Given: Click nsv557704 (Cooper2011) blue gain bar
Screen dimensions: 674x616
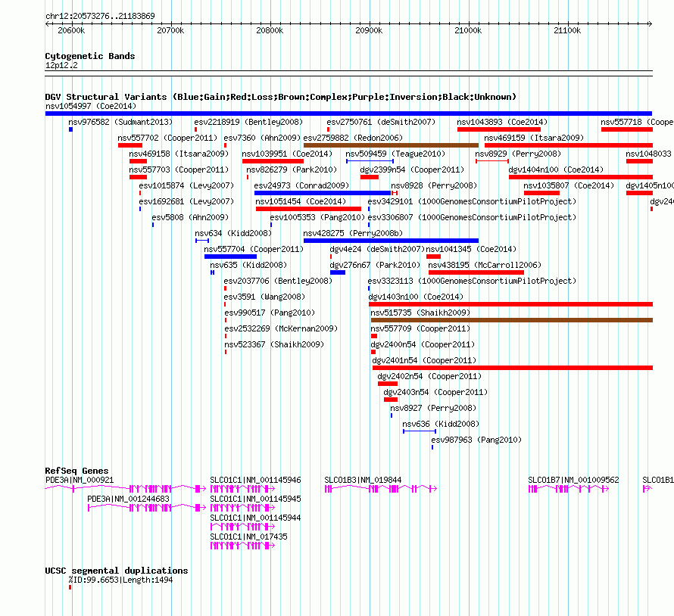Looking at the screenshot, I should [230, 257].
